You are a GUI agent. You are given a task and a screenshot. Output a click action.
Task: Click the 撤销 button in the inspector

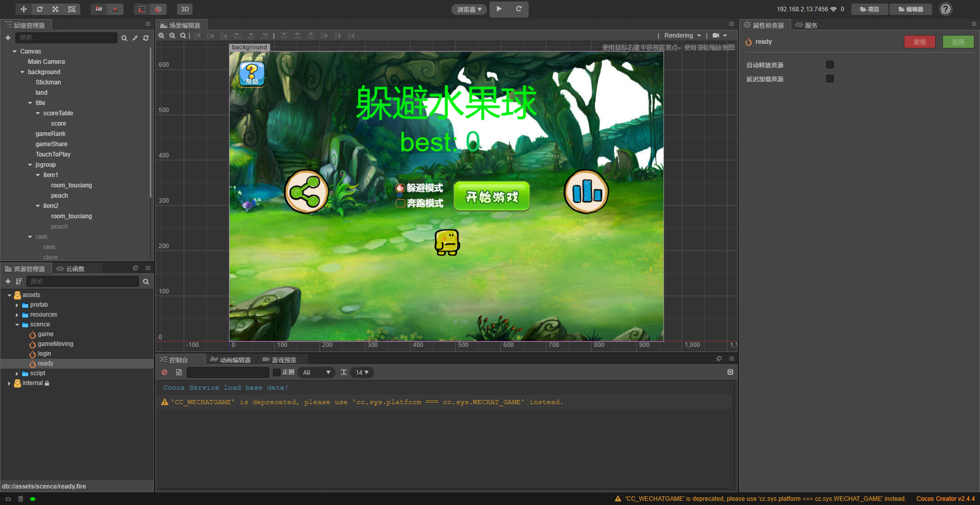(x=920, y=42)
